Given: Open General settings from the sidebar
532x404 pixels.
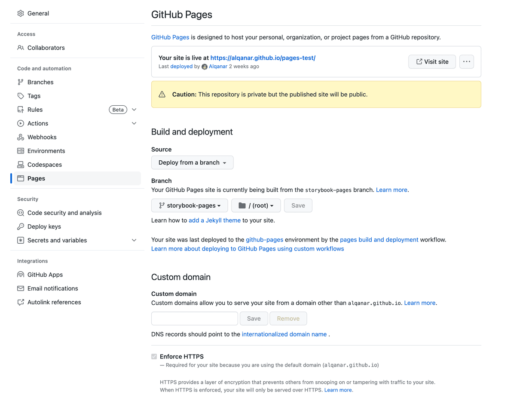Looking at the screenshot, I should click(38, 13).
